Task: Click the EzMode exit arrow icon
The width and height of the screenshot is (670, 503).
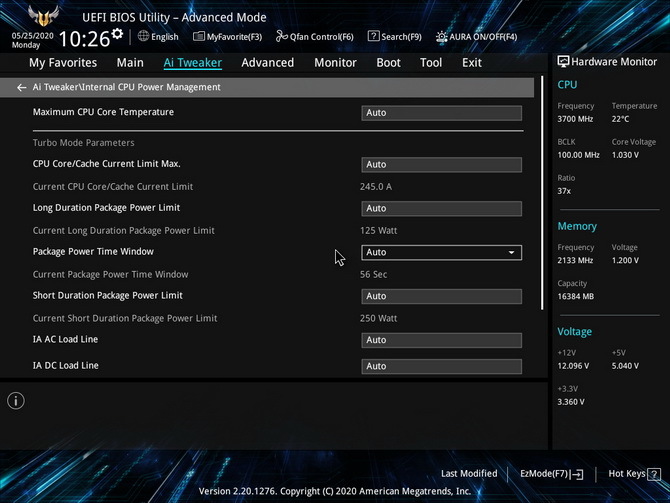Action: (x=577, y=474)
